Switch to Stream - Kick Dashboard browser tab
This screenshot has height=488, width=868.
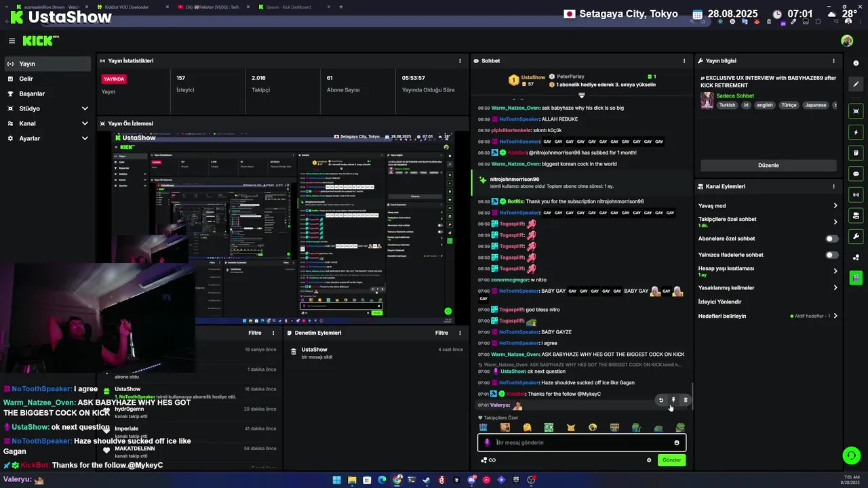pyautogui.click(x=293, y=7)
